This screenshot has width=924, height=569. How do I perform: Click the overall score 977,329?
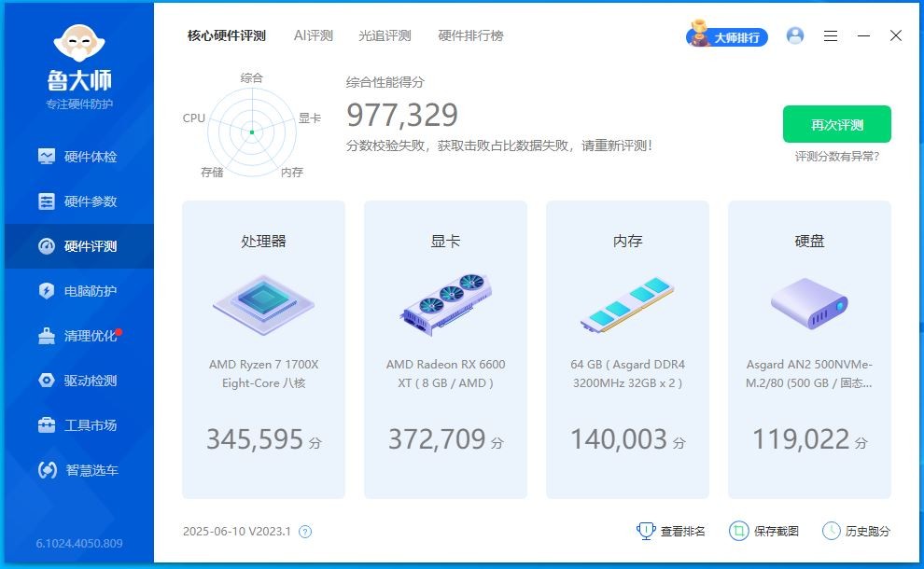click(x=402, y=115)
